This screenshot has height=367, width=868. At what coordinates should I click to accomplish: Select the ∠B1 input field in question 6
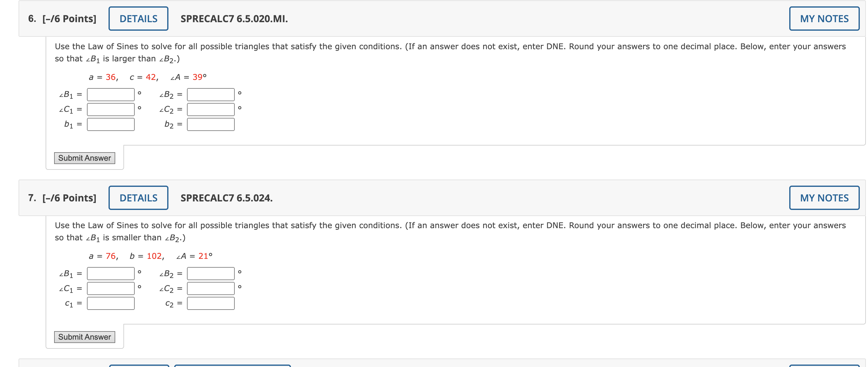tap(111, 94)
